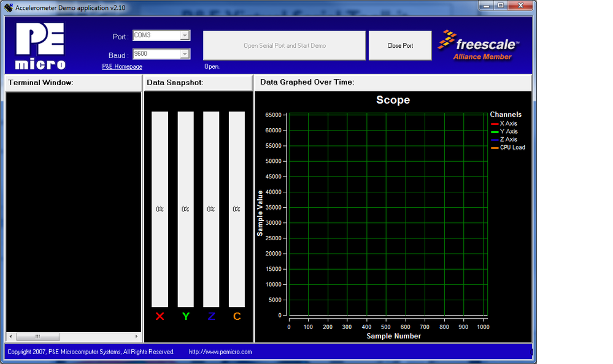
Task: Click the terminal scrollbar left arrow
Action: [x=10, y=336]
